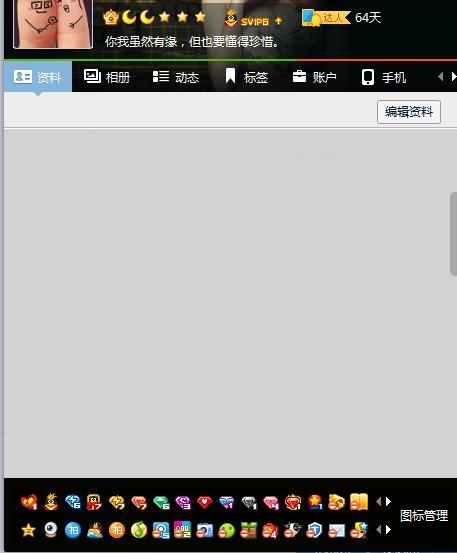The height and width of the screenshot is (553, 457).
Task: Click the purple glasses diamond level 1 icon
Action: [x=226, y=502]
